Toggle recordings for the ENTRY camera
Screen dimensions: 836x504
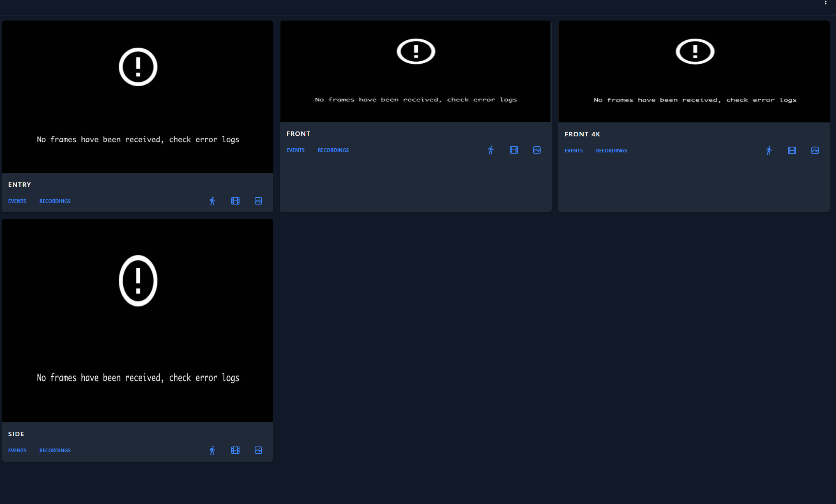click(x=235, y=201)
